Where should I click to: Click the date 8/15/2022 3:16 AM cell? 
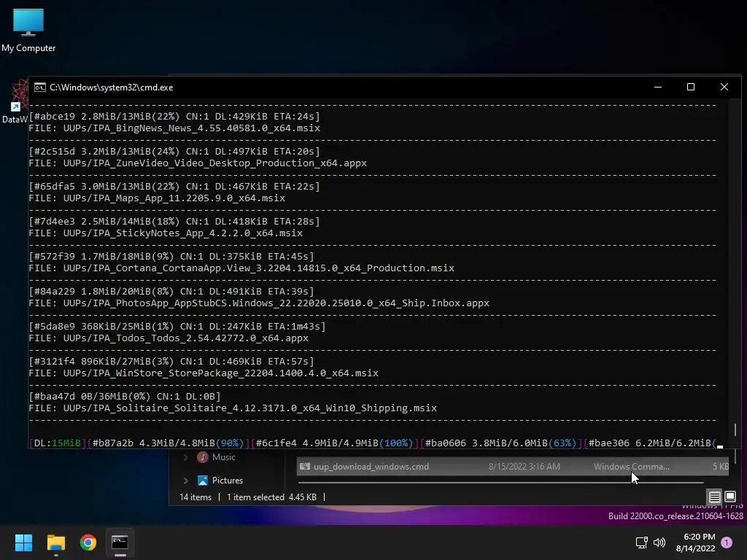point(524,467)
